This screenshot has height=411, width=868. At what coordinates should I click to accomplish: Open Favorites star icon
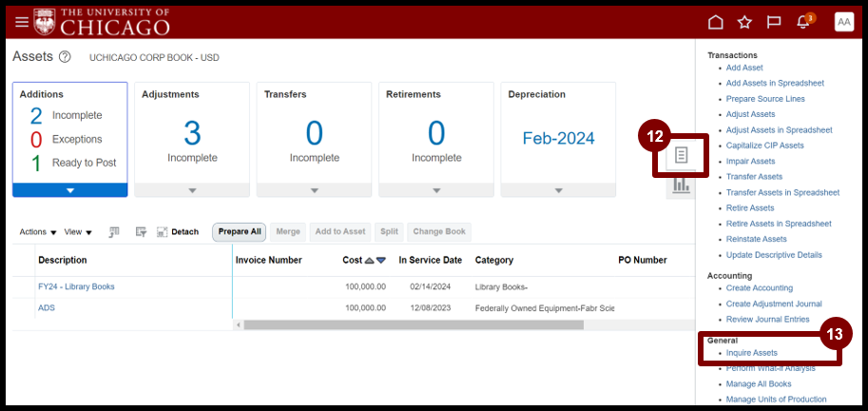744,22
